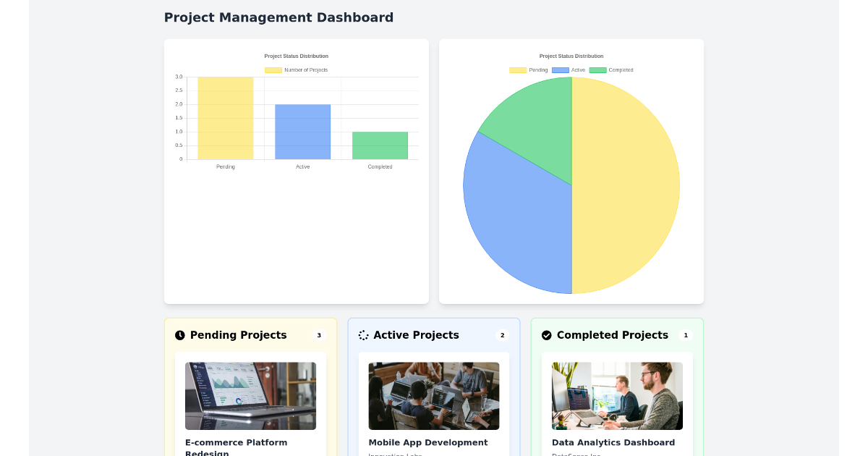Click the Completed Projects count badge
This screenshot has width=868, height=456.
click(x=685, y=334)
